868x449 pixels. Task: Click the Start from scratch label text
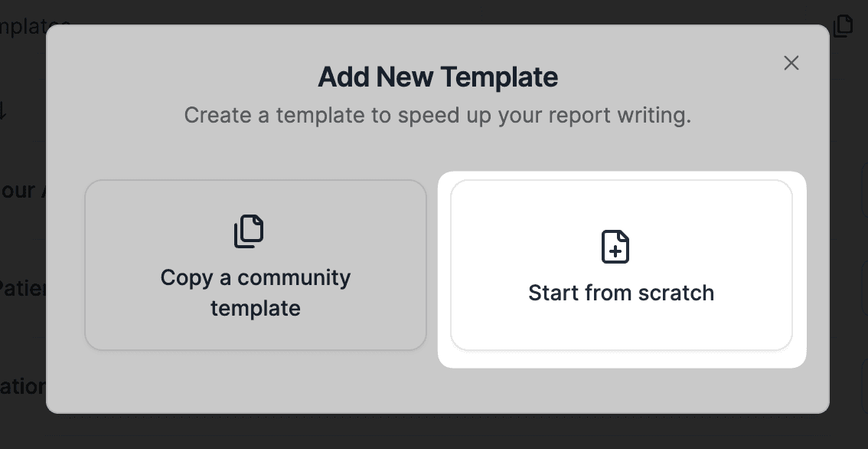(621, 293)
